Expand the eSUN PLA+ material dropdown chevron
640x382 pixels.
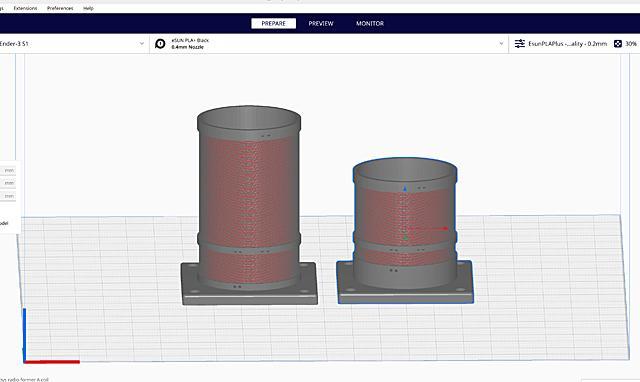(501, 44)
